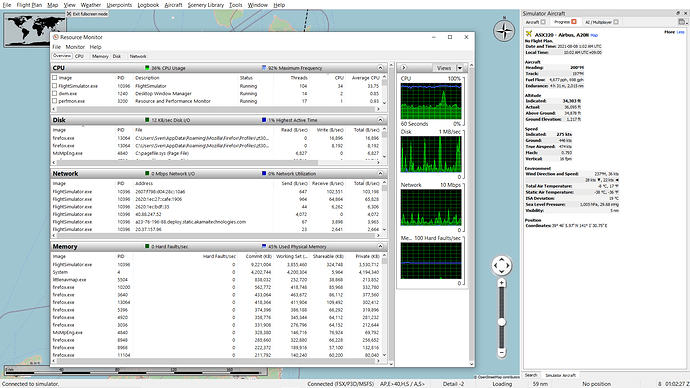This screenshot has width=690, height=388.
Task: Click the red close icon on Progress tab
Action: (574, 22)
